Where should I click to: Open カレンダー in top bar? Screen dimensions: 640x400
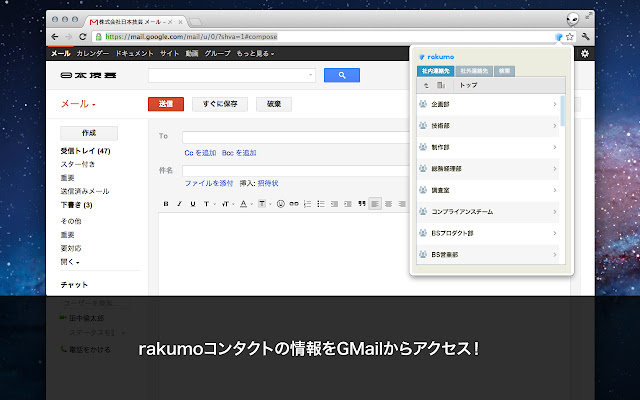click(x=93, y=53)
